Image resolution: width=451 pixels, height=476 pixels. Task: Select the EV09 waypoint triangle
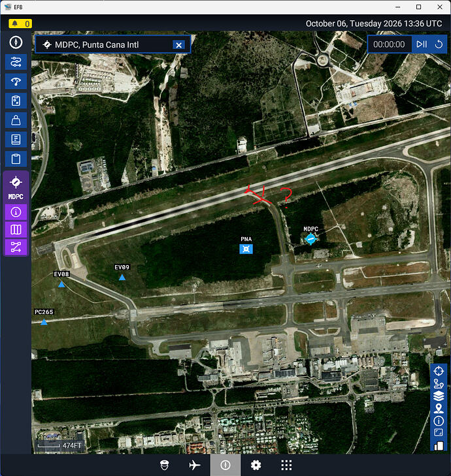(122, 277)
